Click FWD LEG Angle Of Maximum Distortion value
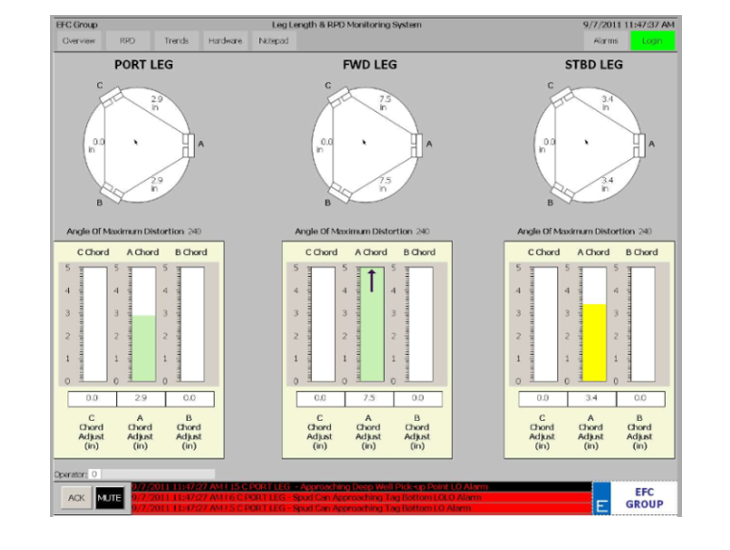The width and height of the screenshot is (730, 550). click(x=422, y=231)
